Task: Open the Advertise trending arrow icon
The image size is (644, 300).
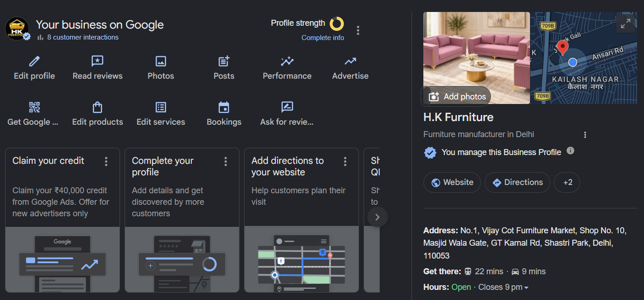Action: coord(350,61)
